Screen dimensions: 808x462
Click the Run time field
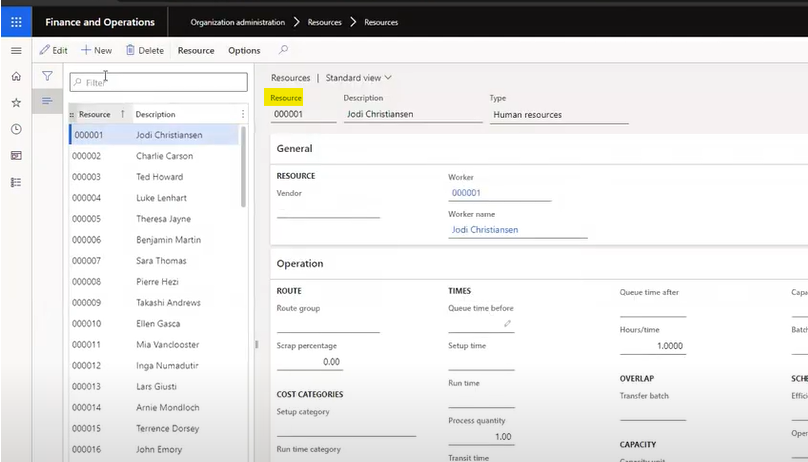481,400
